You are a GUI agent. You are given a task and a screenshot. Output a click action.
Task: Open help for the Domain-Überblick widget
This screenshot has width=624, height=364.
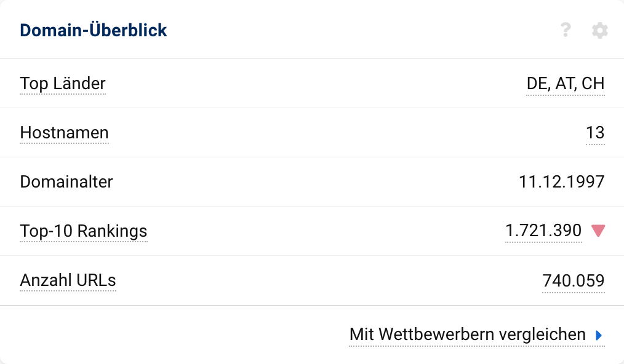point(566,30)
